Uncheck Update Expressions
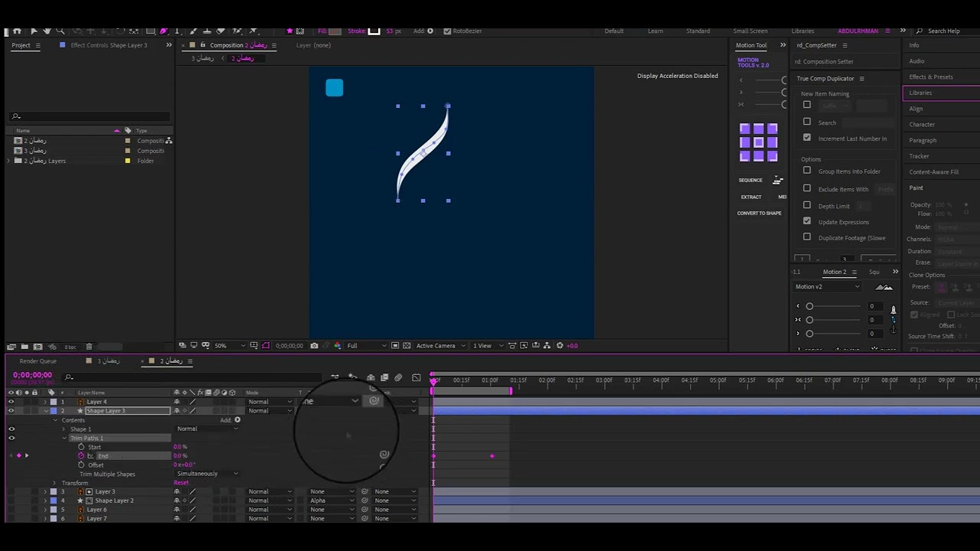 point(807,221)
